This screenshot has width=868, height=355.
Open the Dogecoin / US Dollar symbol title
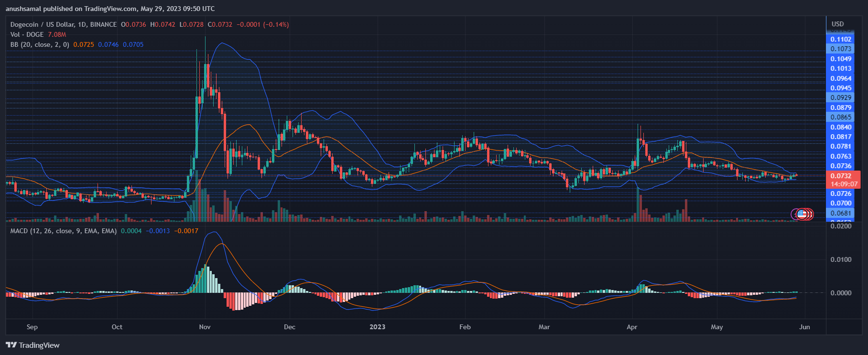(x=63, y=24)
